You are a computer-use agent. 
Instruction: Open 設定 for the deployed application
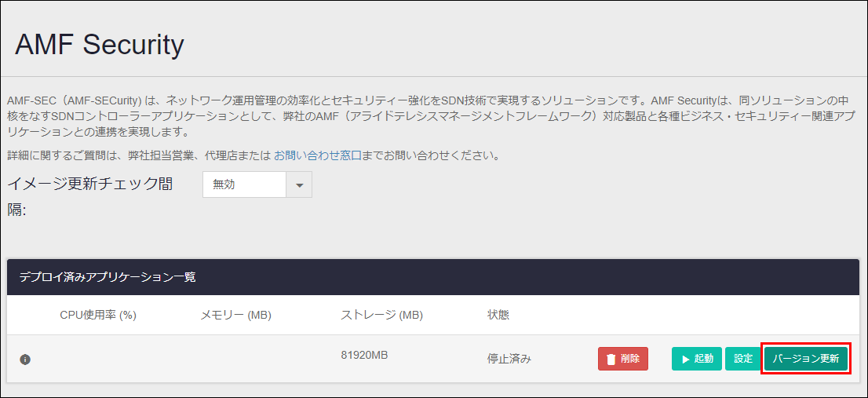point(743,359)
